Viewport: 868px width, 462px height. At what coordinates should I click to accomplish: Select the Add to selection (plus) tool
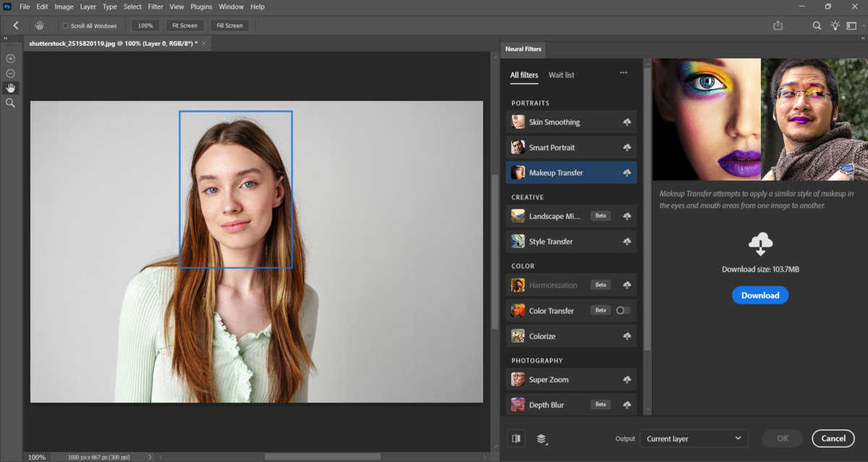tap(10, 59)
